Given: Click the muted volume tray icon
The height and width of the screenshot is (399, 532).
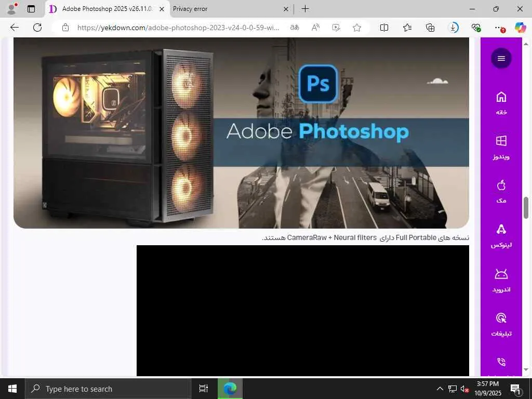Looking at the screenshot, I should (x=464, y=389).
